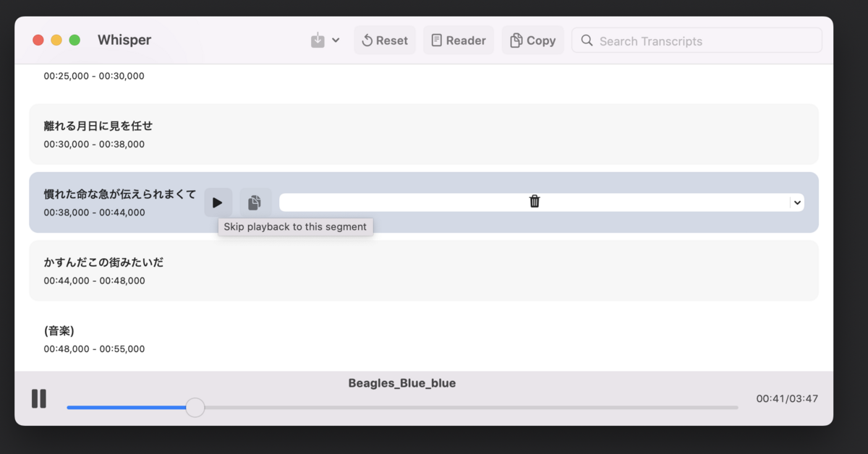Click the Reset button
Image resolution: width=868 pixels, height=454 pixels.
tap(385, 40)
